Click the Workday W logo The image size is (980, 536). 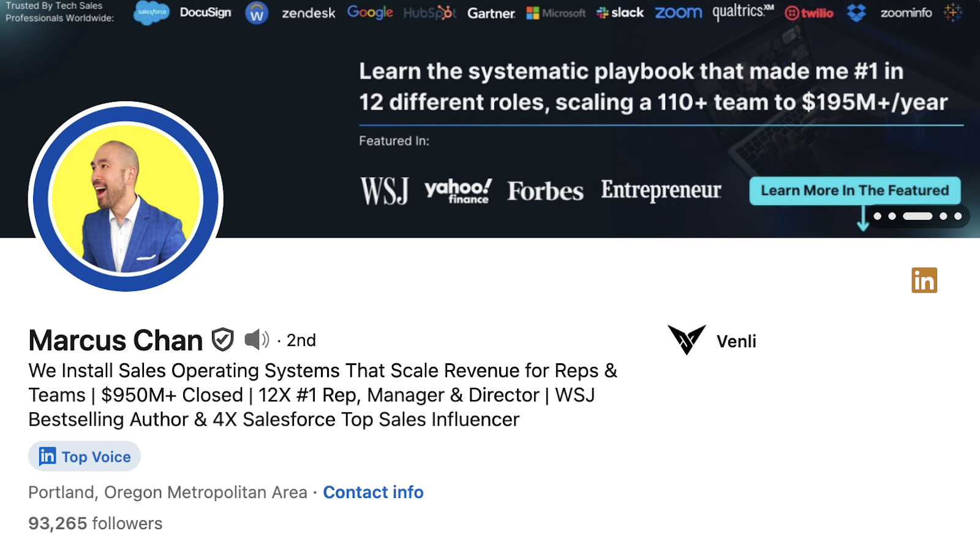257,13
